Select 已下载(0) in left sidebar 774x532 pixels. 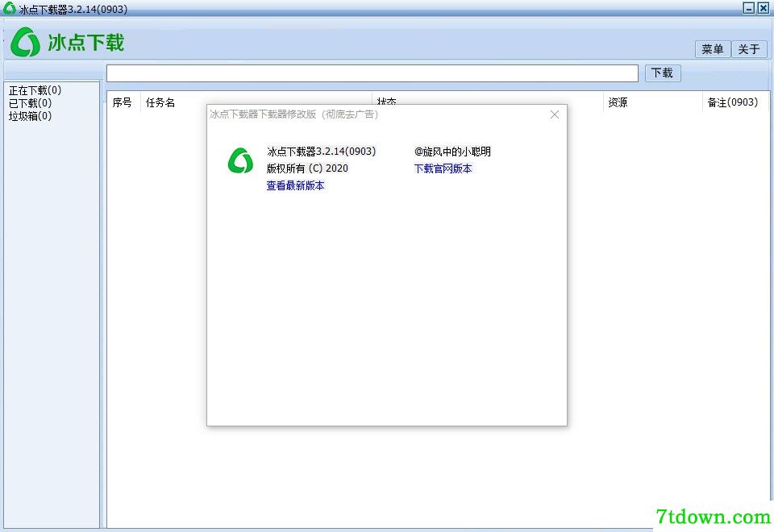pyautogui.click(x=30, y=103)
